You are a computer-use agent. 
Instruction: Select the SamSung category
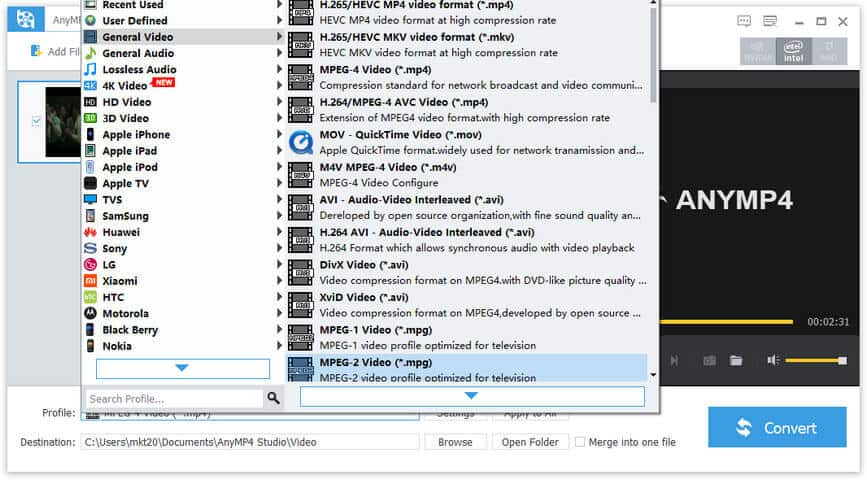[x=182, y=216]
